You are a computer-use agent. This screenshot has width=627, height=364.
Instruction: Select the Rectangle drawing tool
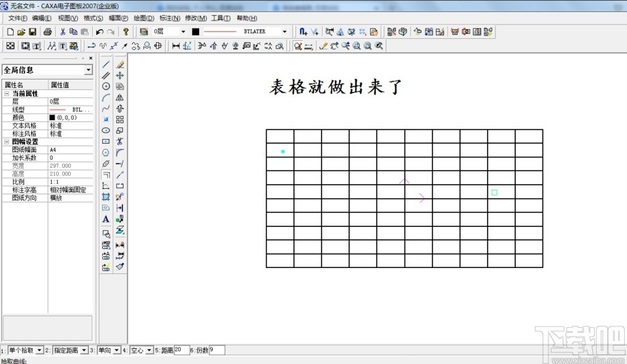tap(106, 142)
